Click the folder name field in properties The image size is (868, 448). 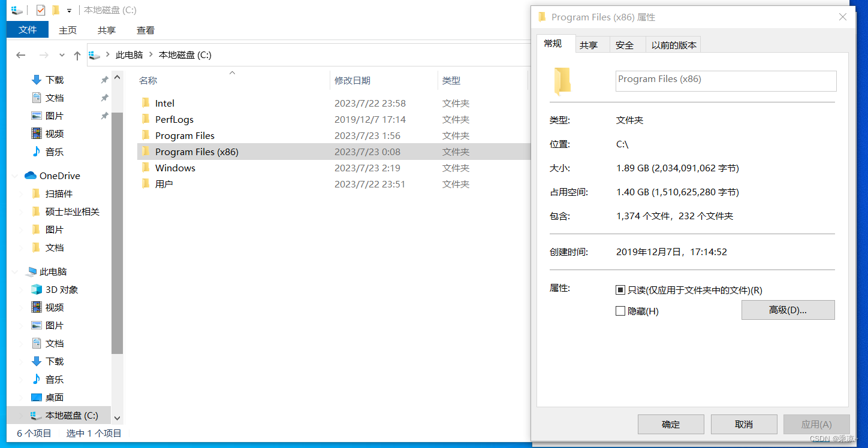coord(726,81)
